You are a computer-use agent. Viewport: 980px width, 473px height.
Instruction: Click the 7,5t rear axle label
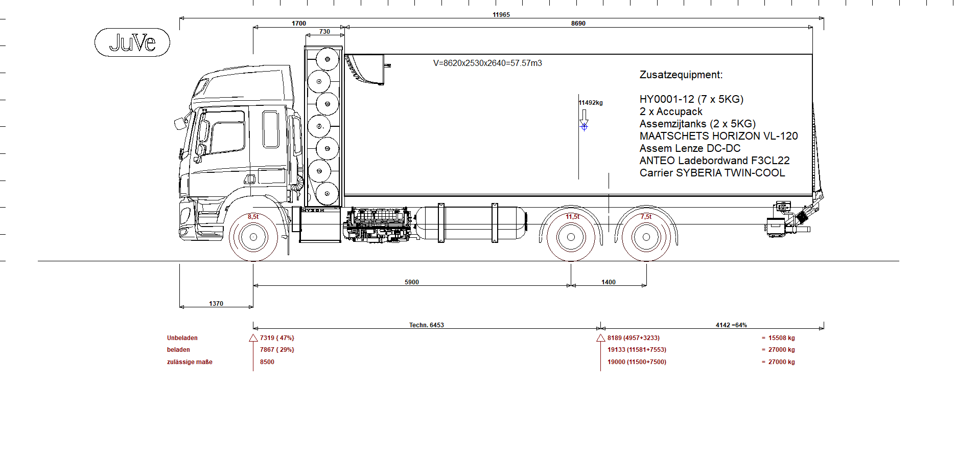(x=646, y=217)
